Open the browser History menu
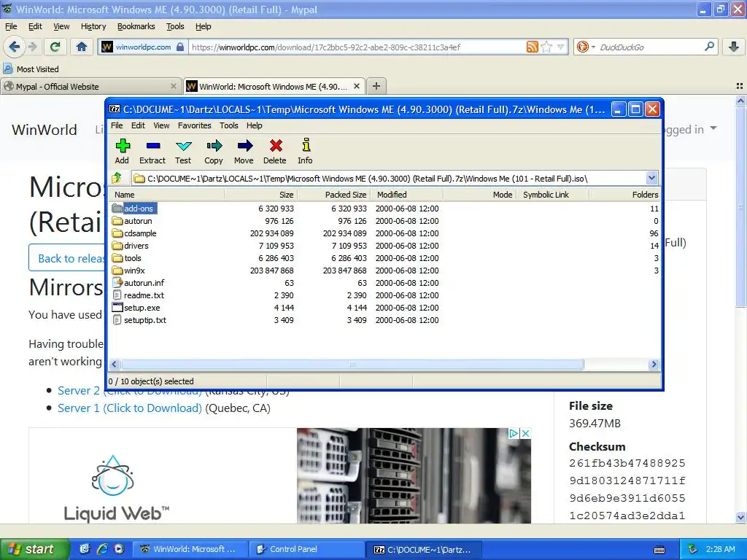 [93, 26]
